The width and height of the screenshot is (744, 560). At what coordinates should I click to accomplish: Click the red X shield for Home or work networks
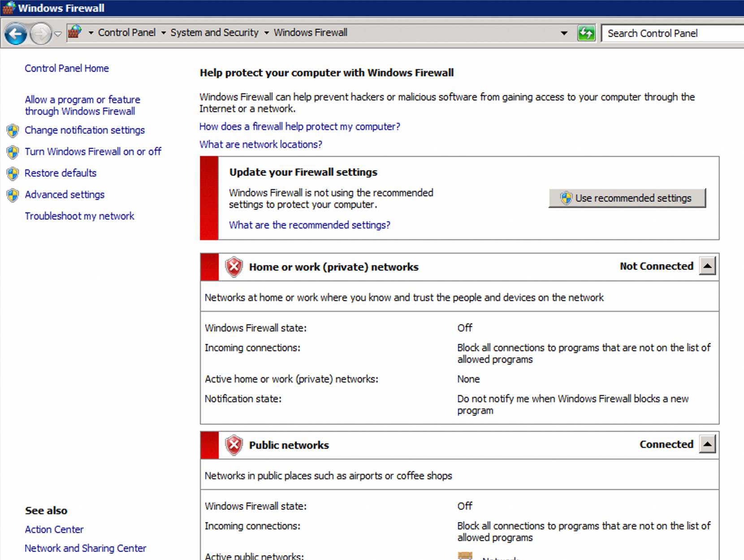tap(234, 267)
